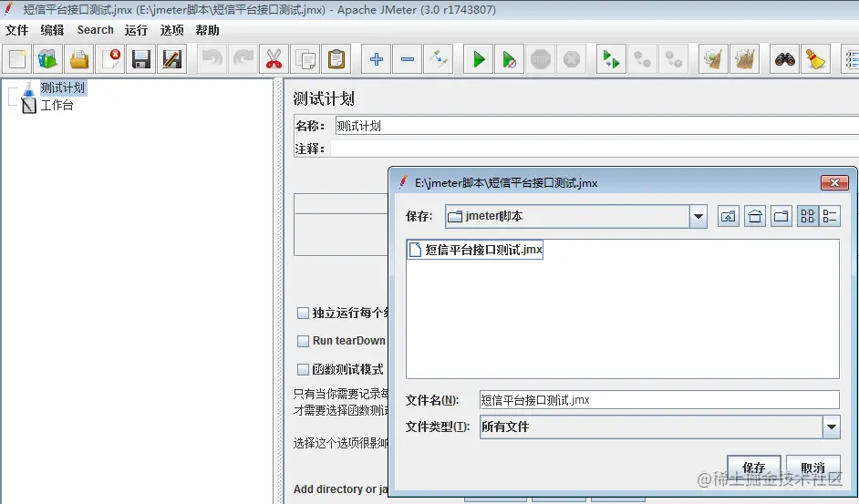Click the Paste clipboard icon
The width and height of the screenshot is (859, 504).
tap(336, 58)
